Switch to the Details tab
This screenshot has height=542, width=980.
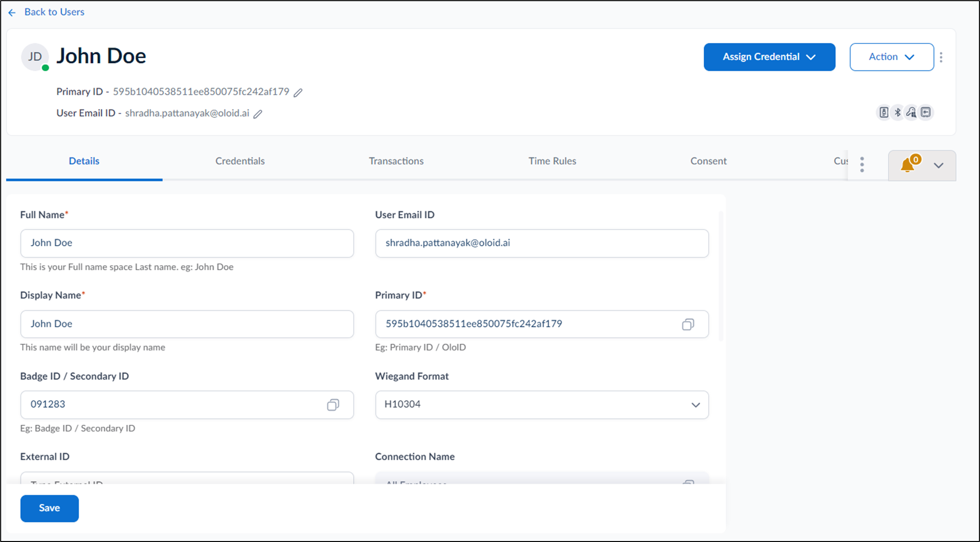pyautogui.click(x=84, y=161)
